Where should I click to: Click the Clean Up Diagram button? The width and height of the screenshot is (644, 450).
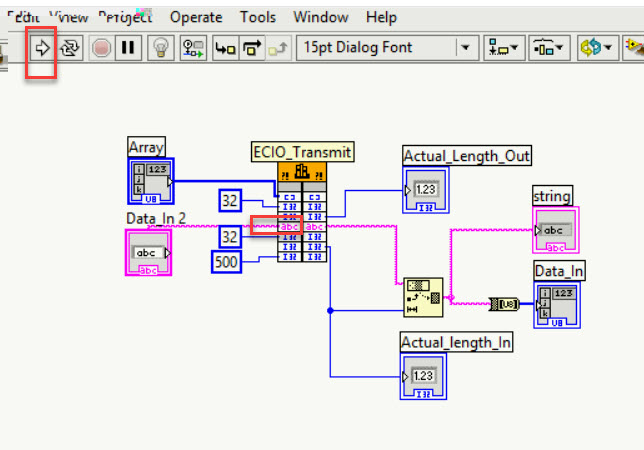pyautogui.click(x=634, y=48)
